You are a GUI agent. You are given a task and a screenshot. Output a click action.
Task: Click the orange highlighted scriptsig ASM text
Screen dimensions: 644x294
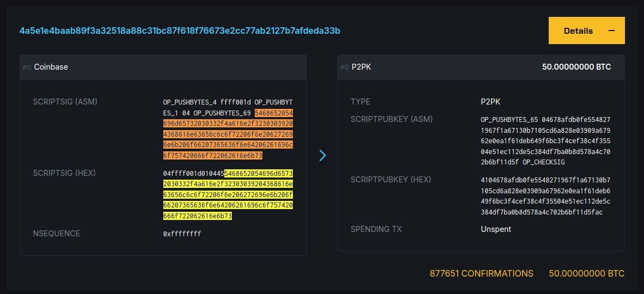228,134
